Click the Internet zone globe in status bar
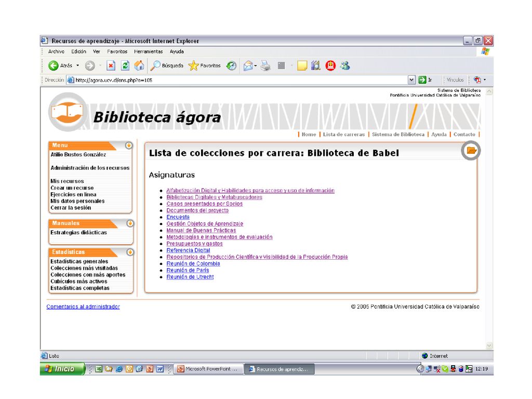Image resolution: width=532 pixels, height=399 pixels. click(x=425, y=356)
